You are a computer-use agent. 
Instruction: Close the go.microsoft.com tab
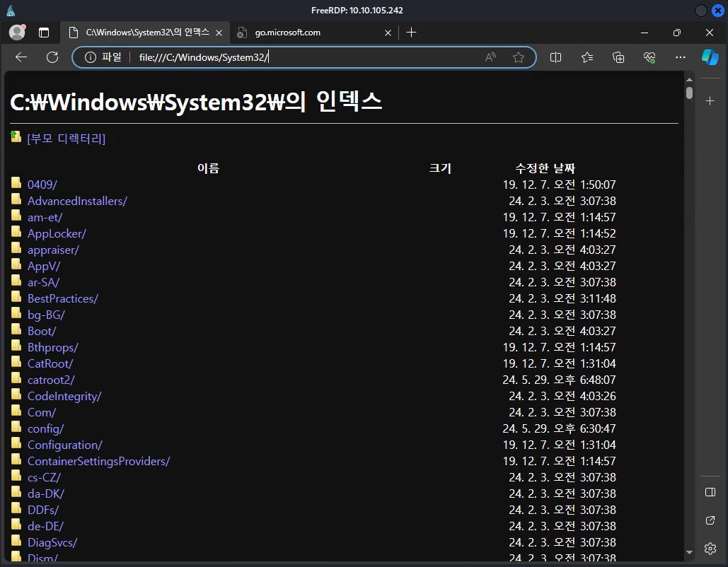click(388, 33)
